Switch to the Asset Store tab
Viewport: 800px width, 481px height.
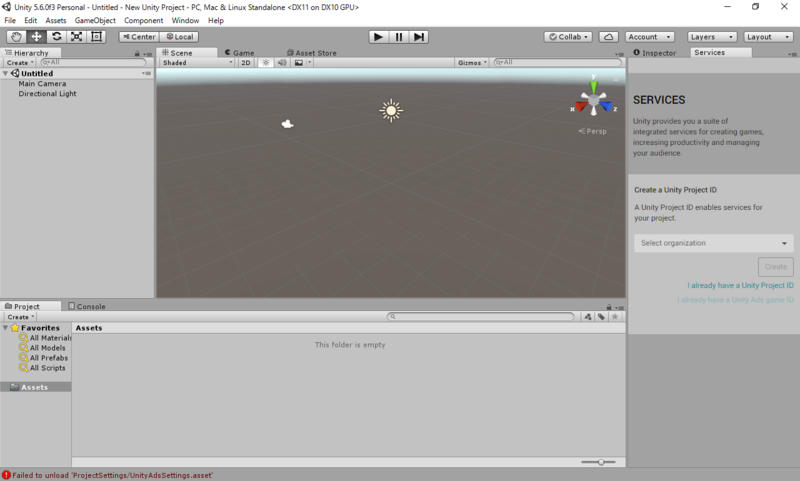click(x=311, y=53)
